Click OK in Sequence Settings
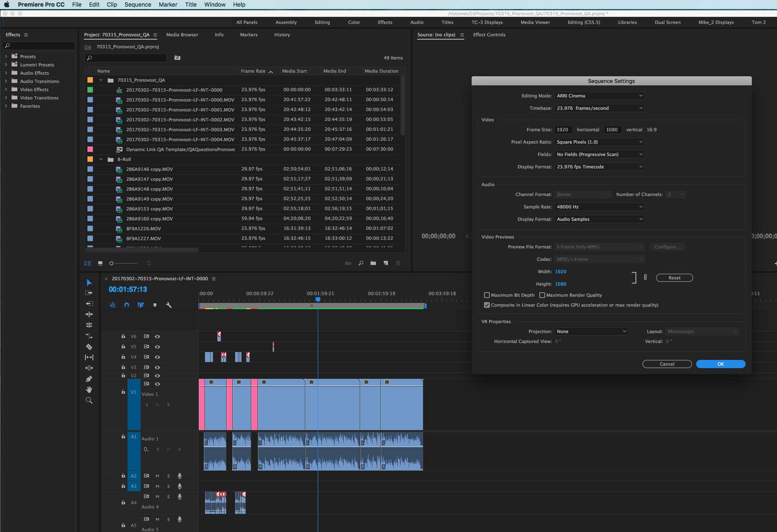This screenshot has height=532, width=777. 720,364
